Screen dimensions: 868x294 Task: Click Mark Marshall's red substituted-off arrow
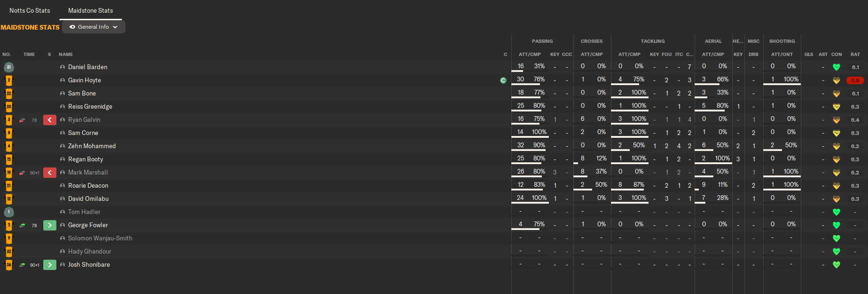[x=50, y=173]
